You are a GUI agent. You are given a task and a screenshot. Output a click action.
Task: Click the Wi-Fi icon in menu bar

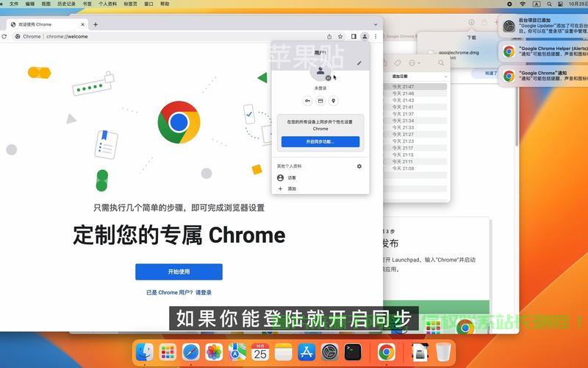click(x=523, y=4)
